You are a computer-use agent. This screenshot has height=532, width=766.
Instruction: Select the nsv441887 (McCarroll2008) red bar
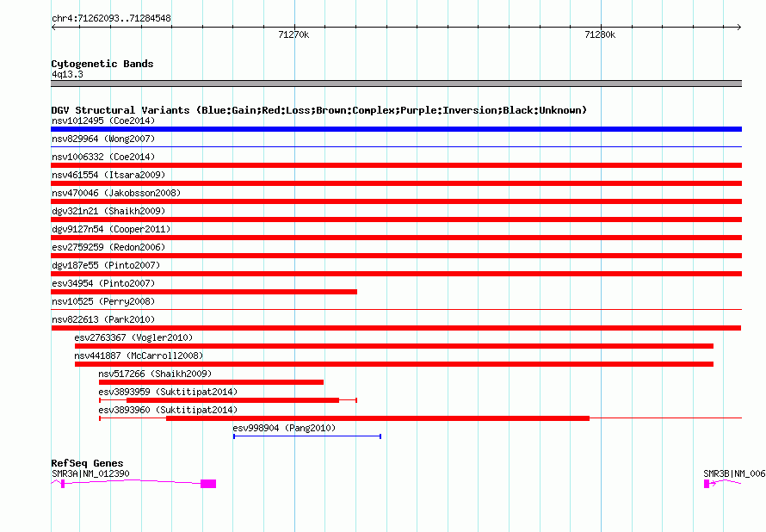coord(393,364)
